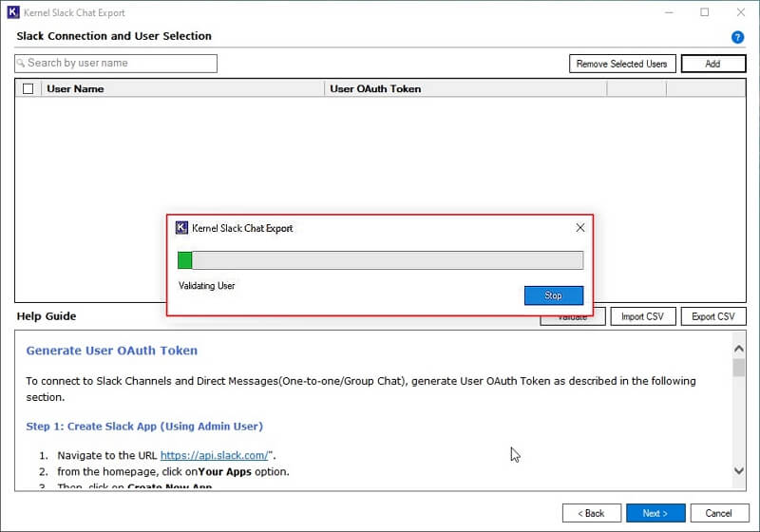The image size is (760, 532).
Task: Go to previous step with Back
Action: click(591, 513)
